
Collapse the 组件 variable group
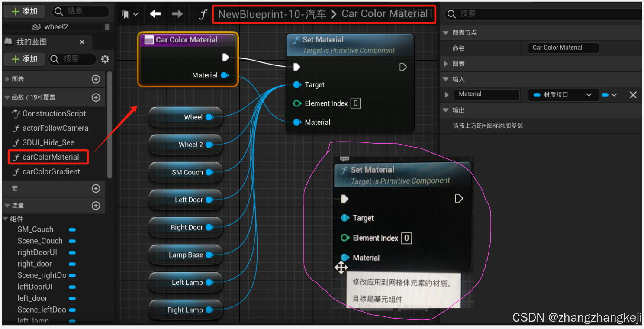tap(6, 219)
